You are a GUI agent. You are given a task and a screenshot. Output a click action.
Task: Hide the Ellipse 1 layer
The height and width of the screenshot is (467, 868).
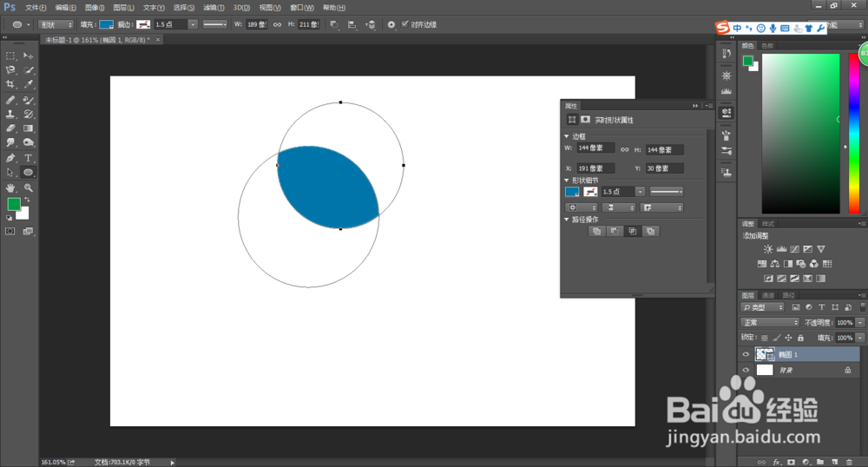tap(746, 354)
